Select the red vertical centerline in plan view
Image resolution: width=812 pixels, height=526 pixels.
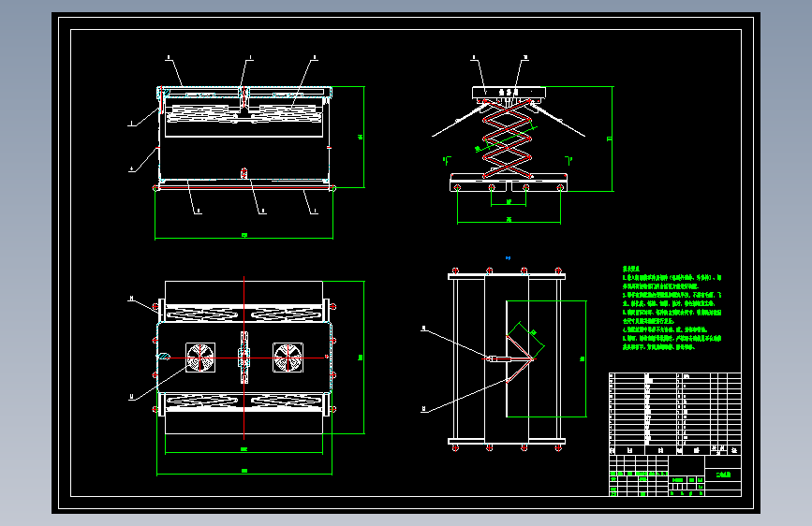(x=244, y=358)
